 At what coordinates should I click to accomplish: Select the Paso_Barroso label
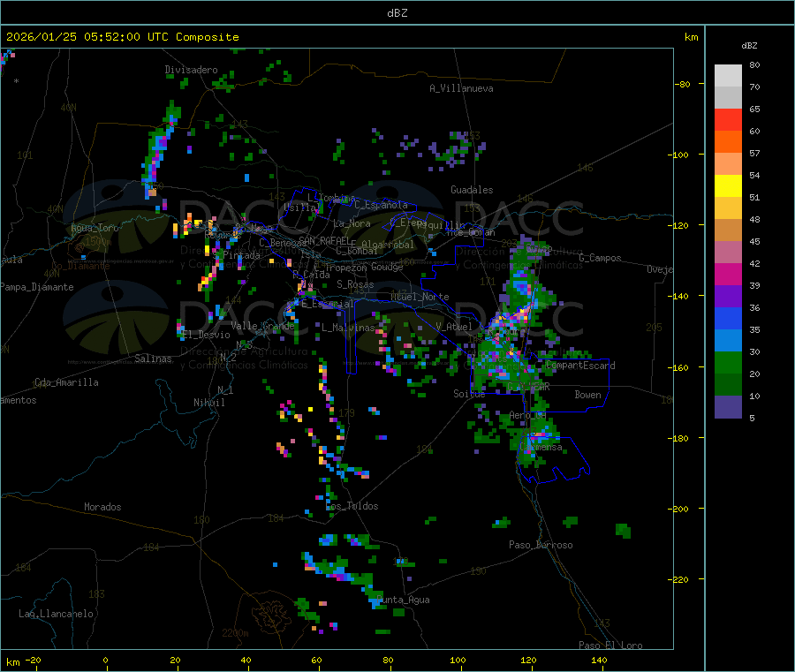541,545
